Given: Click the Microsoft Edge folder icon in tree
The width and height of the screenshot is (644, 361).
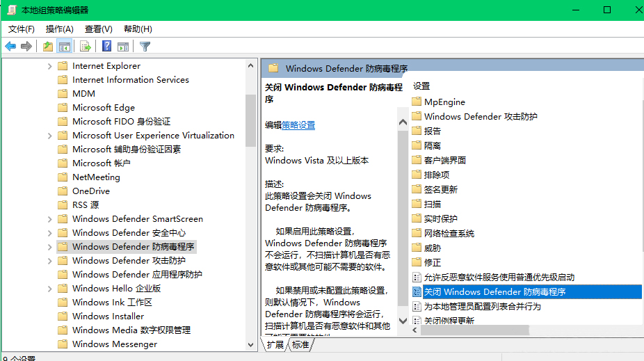Looking at the screenshot, I should click(x=63, y=108).
